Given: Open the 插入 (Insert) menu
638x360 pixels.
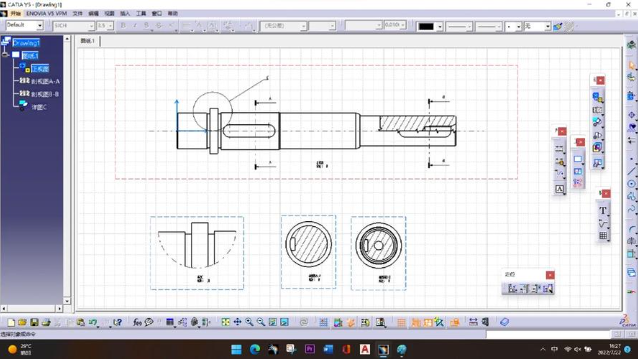Looking at the screenshot, I should coord(125,13).
